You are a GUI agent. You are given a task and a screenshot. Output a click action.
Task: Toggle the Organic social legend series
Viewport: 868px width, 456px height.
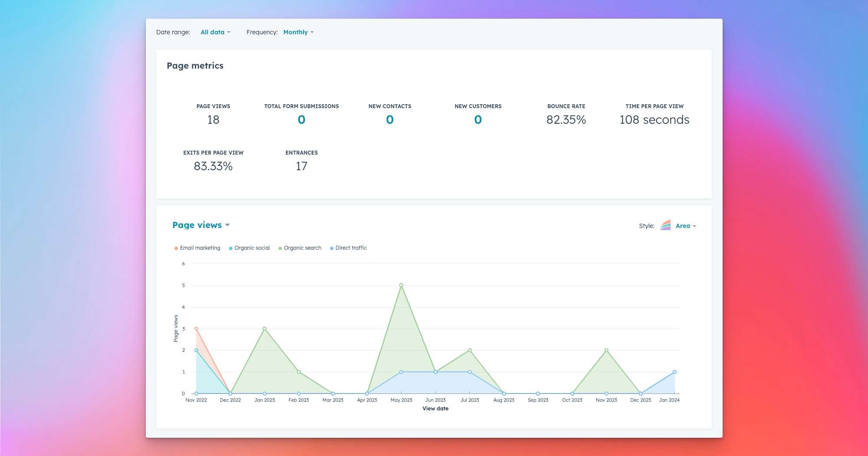[x=249, y=248]
